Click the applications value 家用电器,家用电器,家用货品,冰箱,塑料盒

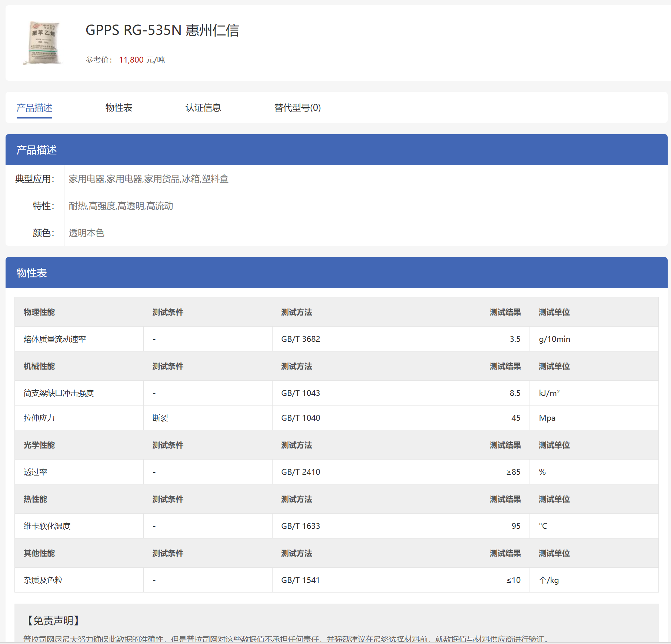coord(148,179)
